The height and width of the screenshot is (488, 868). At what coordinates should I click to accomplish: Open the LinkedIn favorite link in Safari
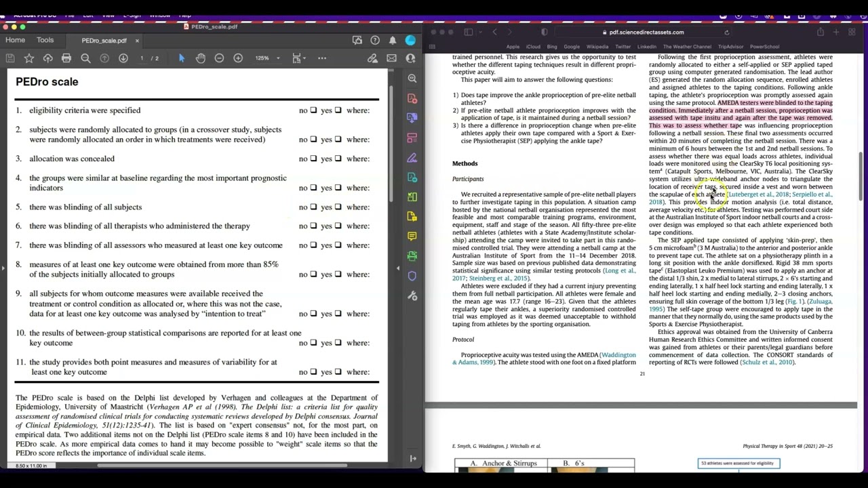click(x=646, y=47)
